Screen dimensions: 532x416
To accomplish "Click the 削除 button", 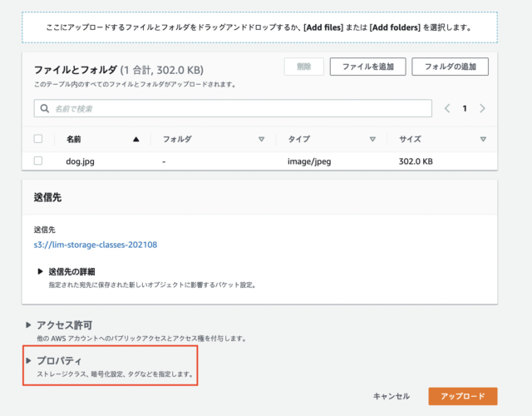I will pos(304,67).
